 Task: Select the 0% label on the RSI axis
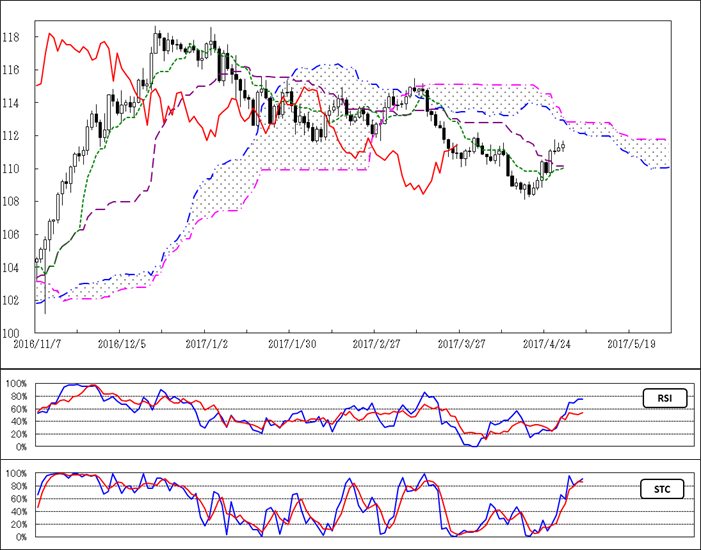[x=21, y=447]
